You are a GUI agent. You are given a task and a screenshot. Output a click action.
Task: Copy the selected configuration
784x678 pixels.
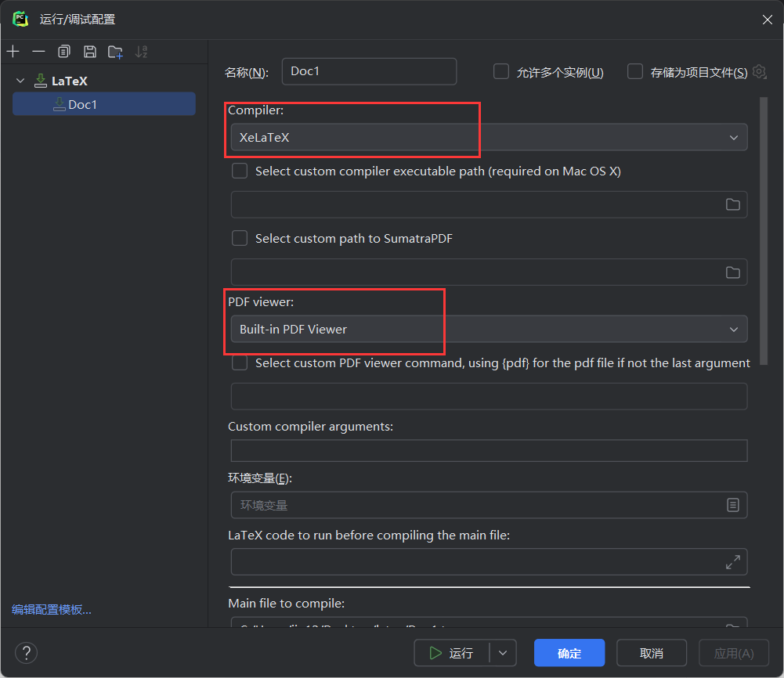point(64,52)
